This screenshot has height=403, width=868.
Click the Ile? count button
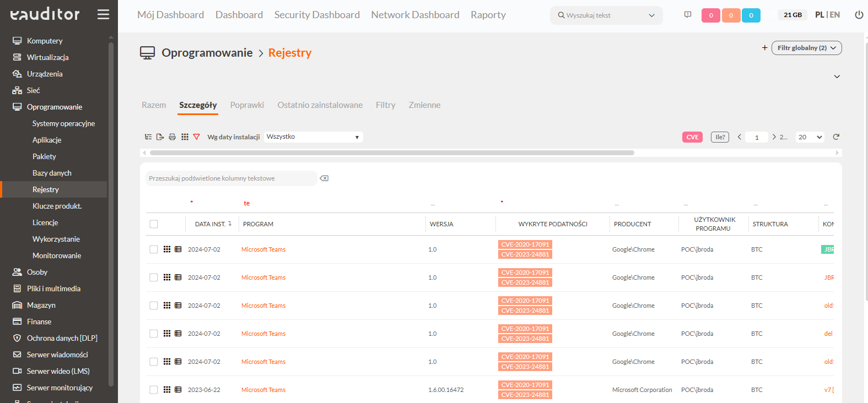[720, 137]
